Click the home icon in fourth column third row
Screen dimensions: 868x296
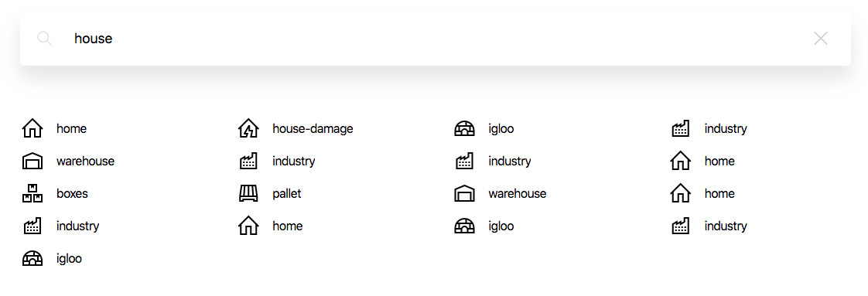pyautogui.click(x=680, y=194)
